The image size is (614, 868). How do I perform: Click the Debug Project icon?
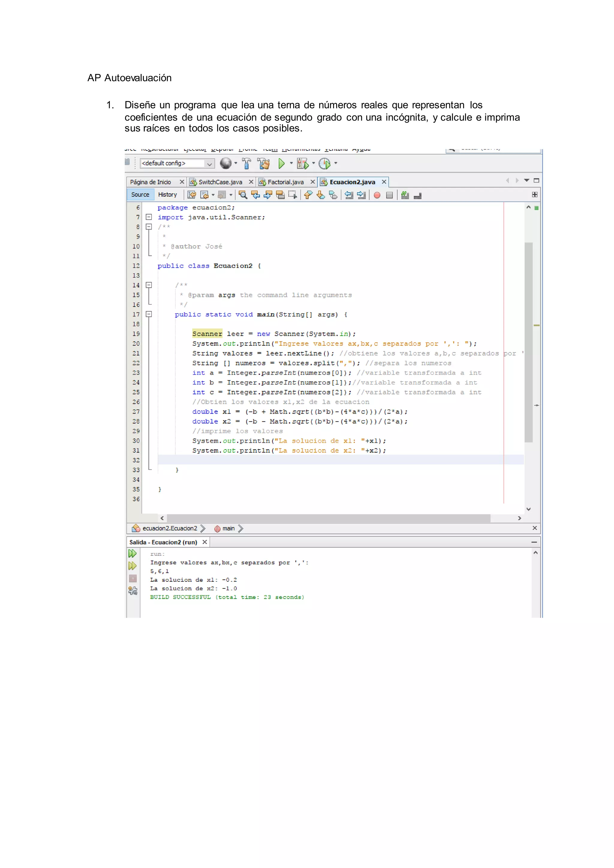[x=303, y=164]
